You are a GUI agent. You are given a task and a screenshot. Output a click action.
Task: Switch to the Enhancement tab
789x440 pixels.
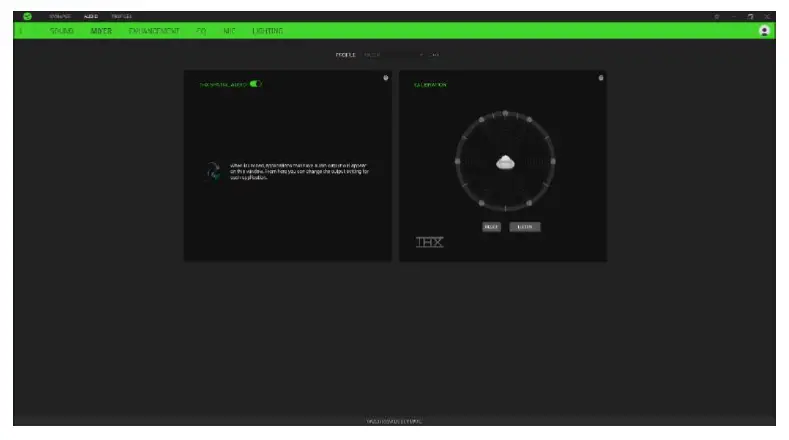(154, 31)
